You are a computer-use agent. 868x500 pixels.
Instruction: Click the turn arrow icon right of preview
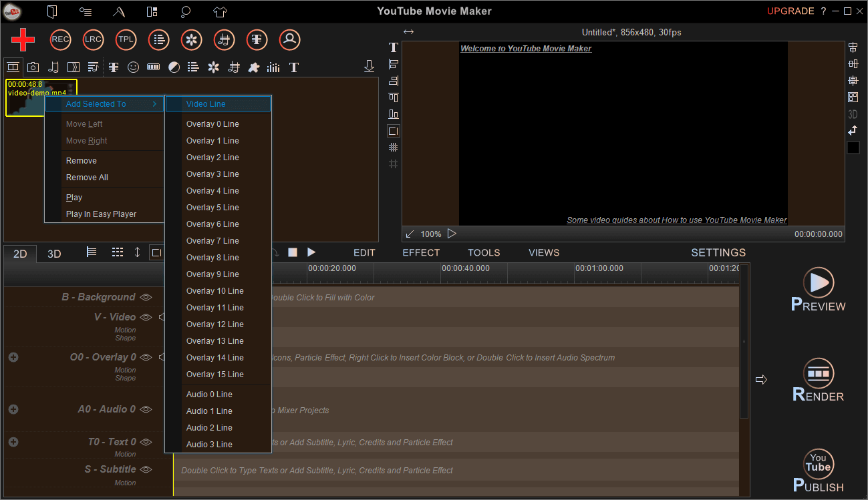[x=853, y=131]
